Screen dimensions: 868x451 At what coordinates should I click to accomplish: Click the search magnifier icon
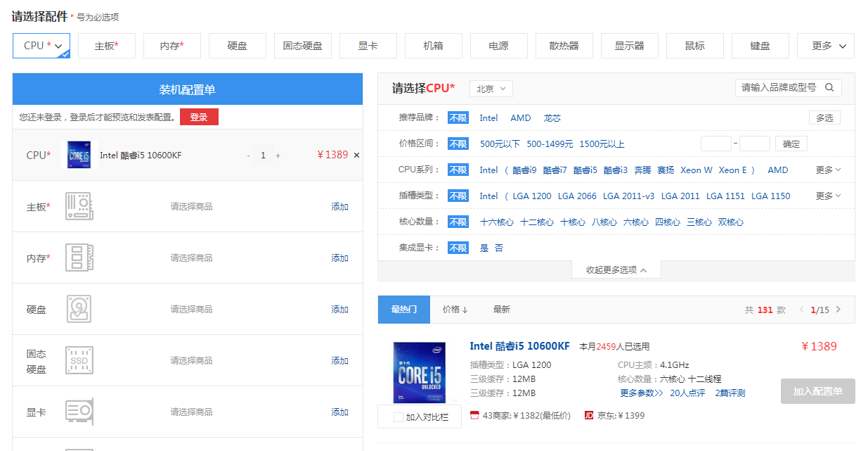point(829,88)
